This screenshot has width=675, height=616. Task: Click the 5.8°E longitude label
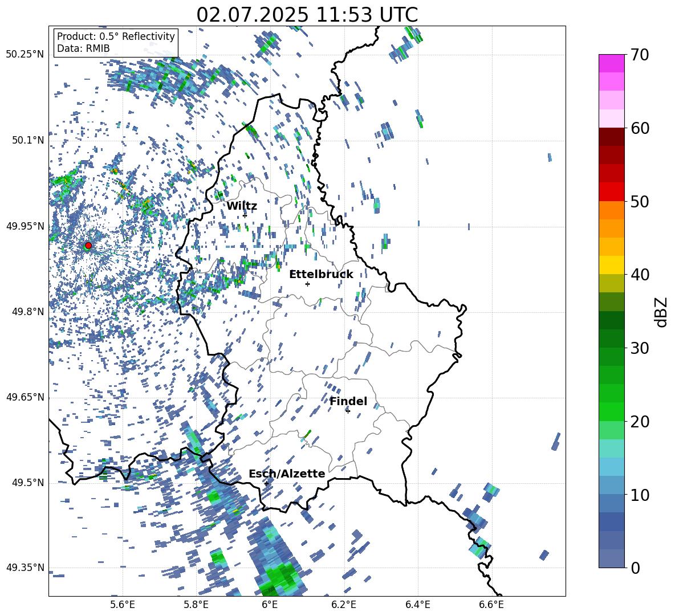click(196, 605)
